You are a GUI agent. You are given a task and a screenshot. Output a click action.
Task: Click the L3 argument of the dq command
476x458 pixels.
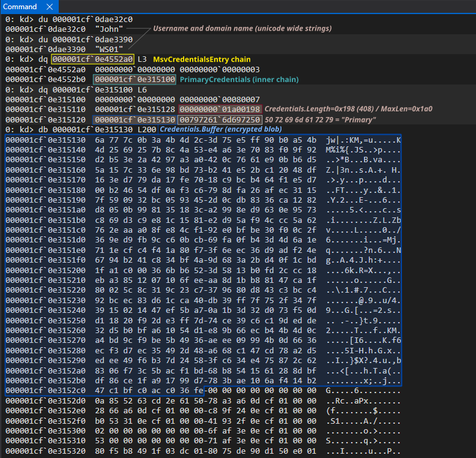[142, 59]
